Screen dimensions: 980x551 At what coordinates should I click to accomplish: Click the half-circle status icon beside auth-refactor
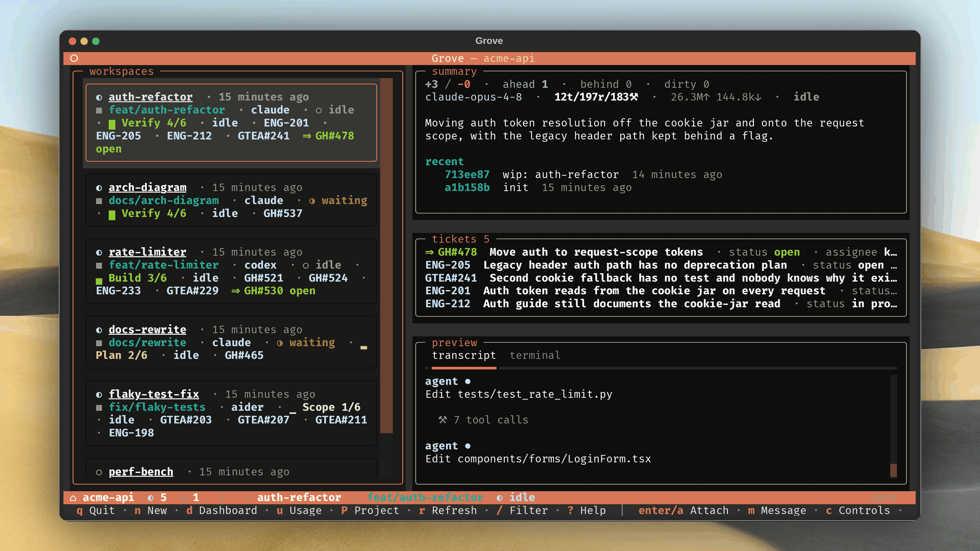tap(99, 97)
